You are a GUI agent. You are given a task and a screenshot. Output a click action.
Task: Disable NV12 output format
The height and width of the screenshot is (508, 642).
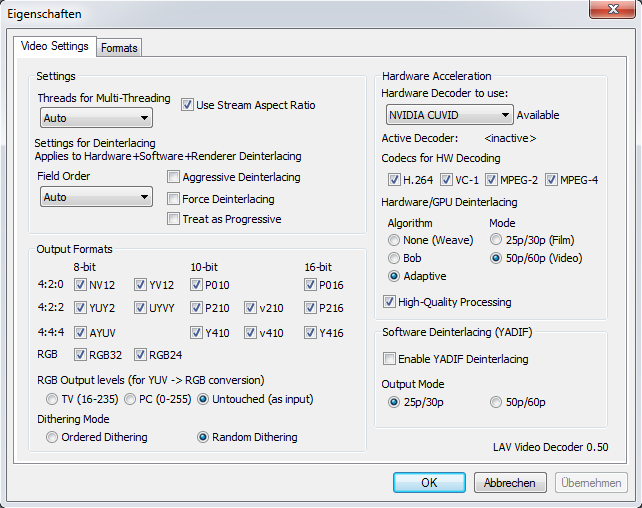tap(81, 284)
